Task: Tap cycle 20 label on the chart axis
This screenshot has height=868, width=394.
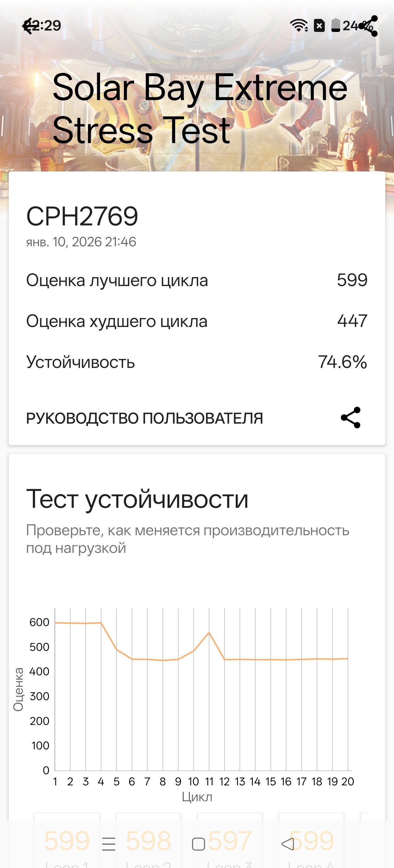Action: [348, 782]
